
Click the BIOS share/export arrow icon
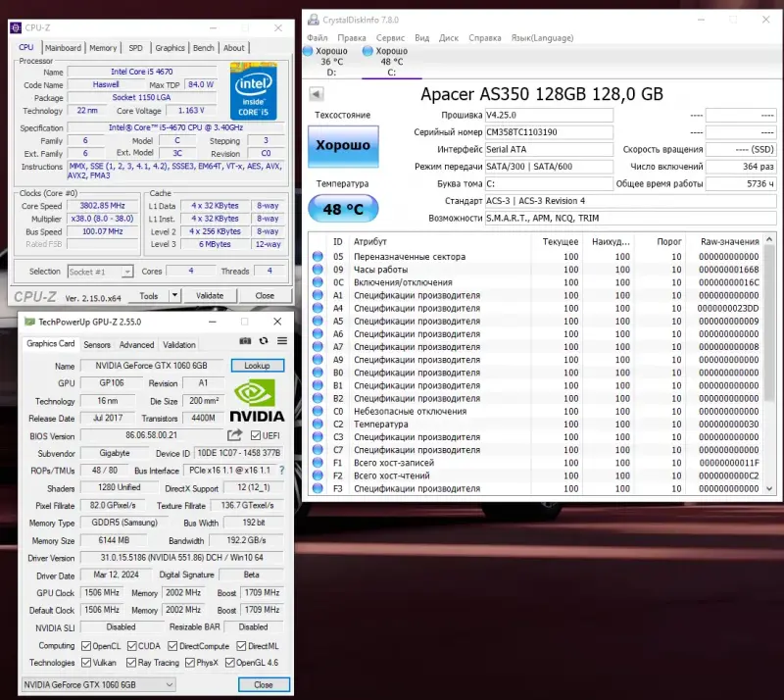tap(234, 435)
